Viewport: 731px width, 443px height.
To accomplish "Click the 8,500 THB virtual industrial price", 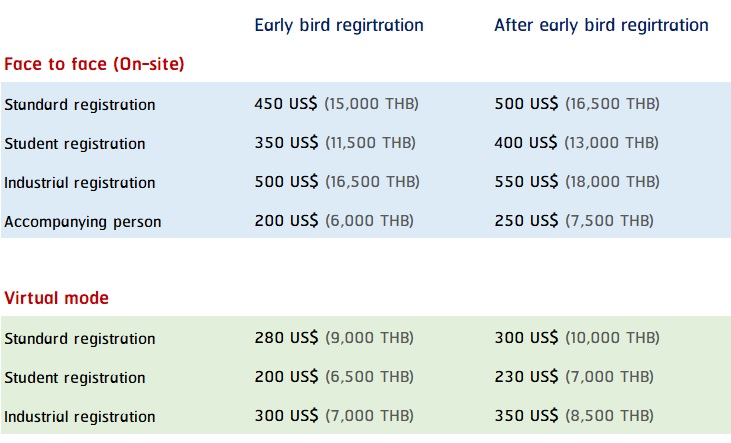I will click(x=610, y=416).
